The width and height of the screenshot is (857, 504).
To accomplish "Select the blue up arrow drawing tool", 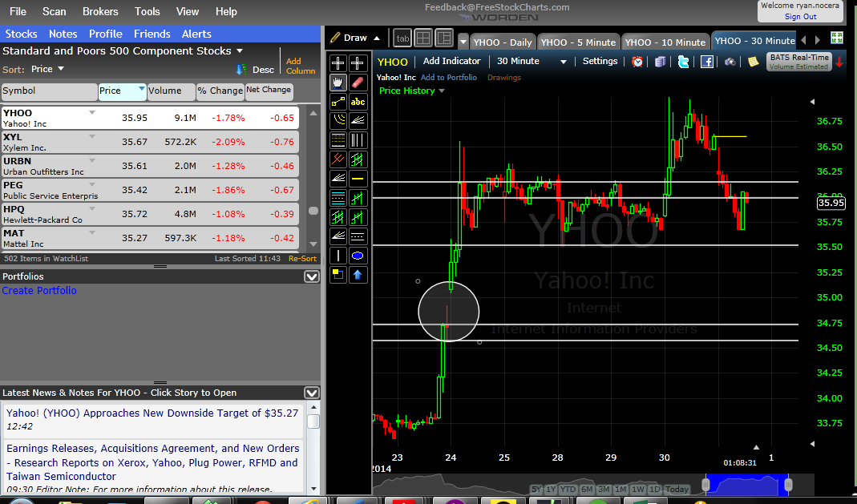I will (358, 275).
